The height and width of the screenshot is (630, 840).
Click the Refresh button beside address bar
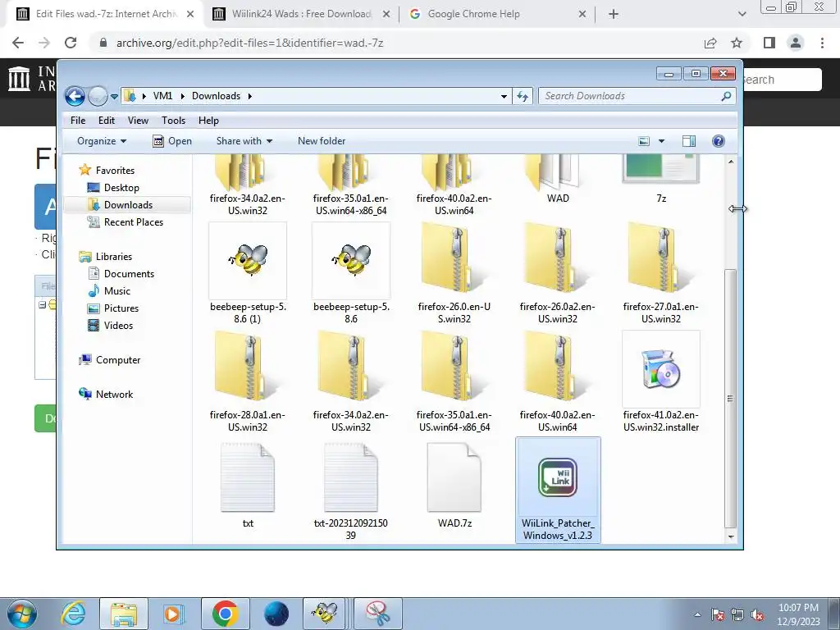click(523, 97)
